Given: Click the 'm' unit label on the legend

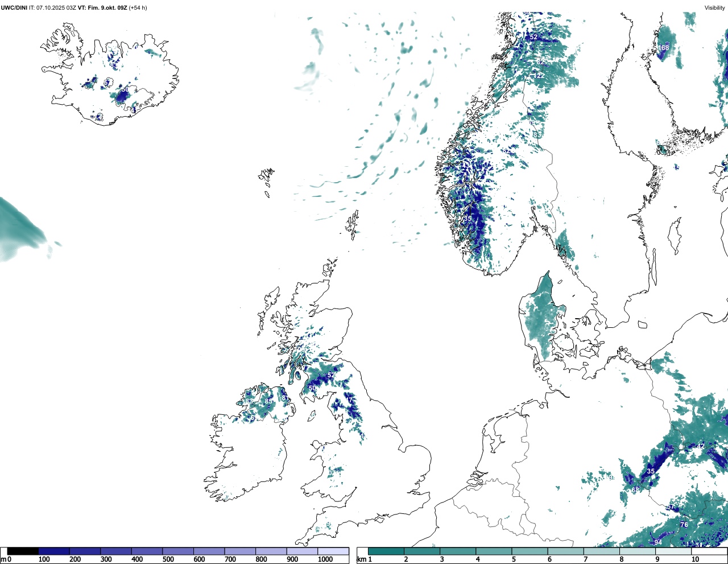Looking at the screenshot, I should (x=3, y=559).
